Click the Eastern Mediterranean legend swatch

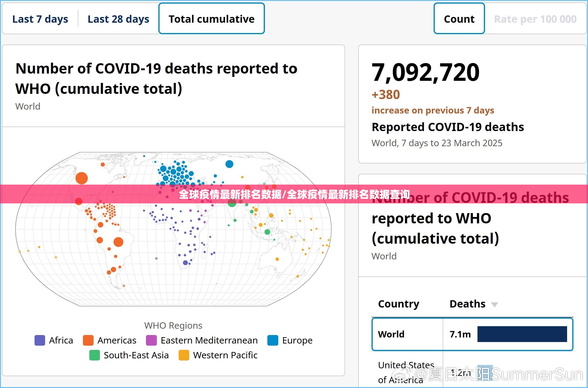coord(151,340)
